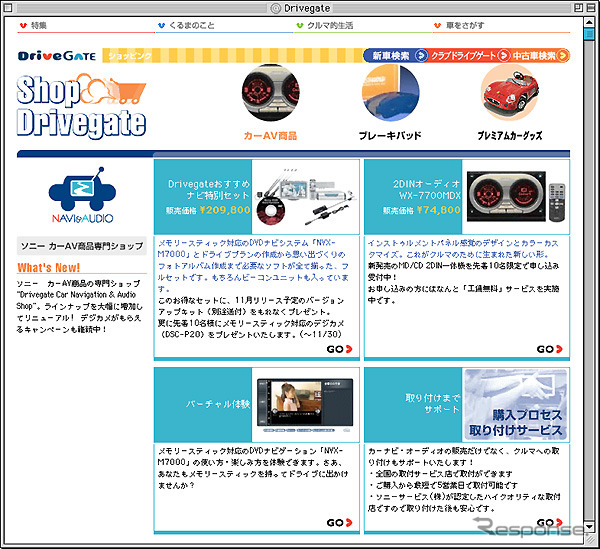The height and width of the screenshot is (549, 600).
Task: Click GO under the WX-7700MDX description
Action: (549, 349)
